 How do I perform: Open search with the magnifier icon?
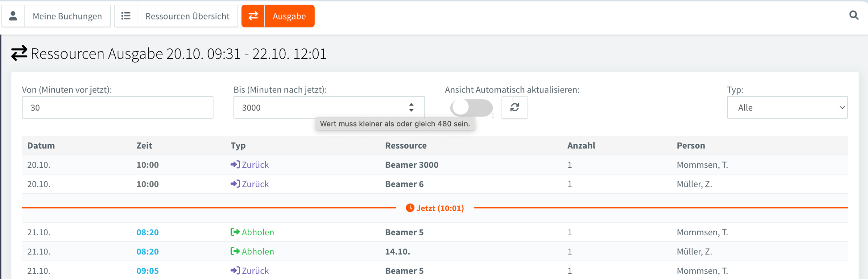click(854, 15)
